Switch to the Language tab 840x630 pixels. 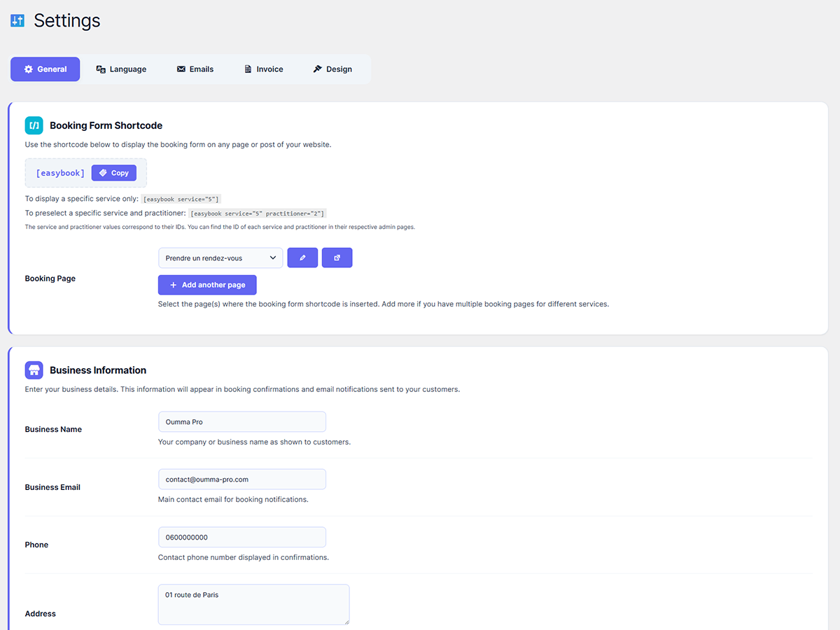pyautogui.click(x=121, y=69)
